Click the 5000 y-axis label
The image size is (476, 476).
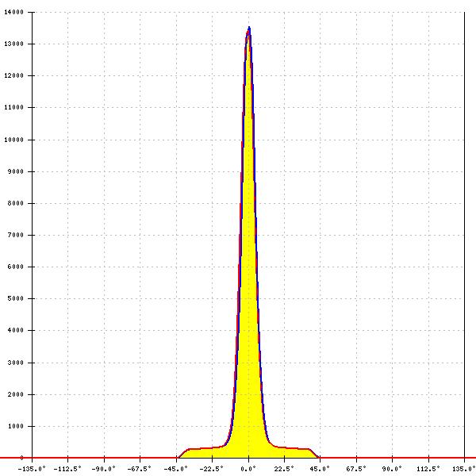(x=15, y=298)
